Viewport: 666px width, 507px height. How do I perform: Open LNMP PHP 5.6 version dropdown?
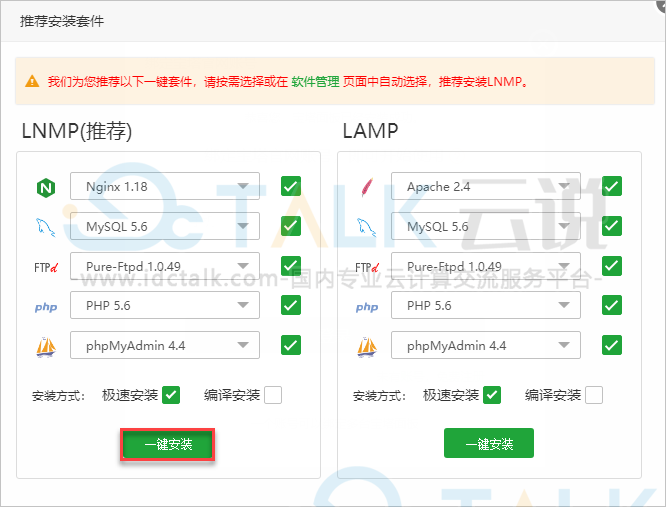165,305
